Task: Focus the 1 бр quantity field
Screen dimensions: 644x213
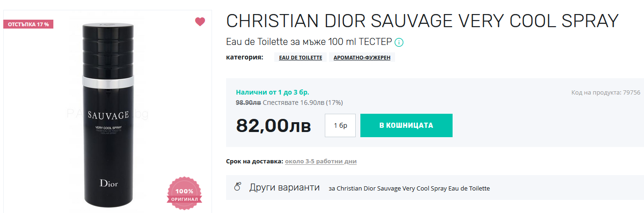Action: tap(340, 125)
